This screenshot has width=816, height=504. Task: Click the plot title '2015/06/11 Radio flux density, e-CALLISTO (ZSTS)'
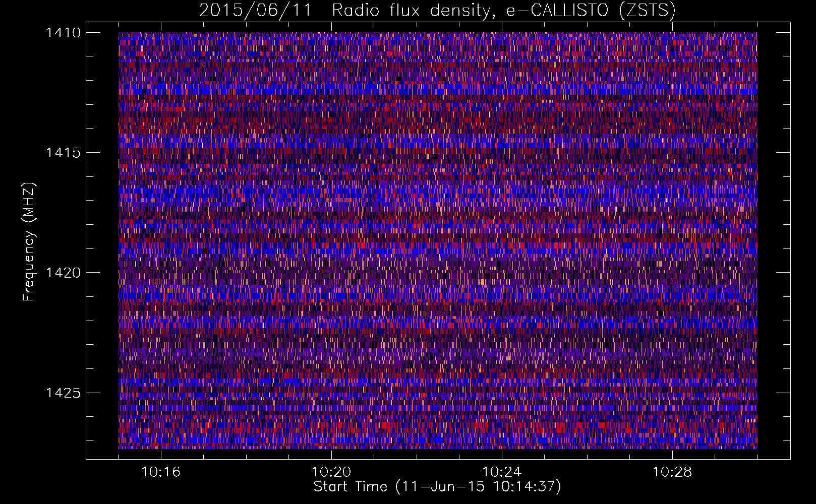tap(437, 11)
